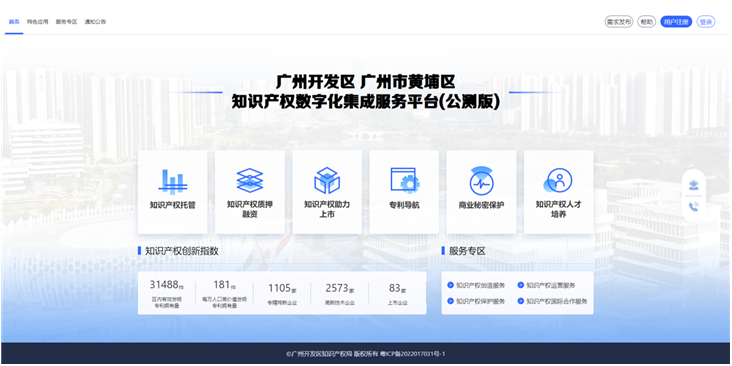Viewport: 732px width, 366px height.
Task: Open the 知识产权托管 bar chart icon
Action: [173, 182]
